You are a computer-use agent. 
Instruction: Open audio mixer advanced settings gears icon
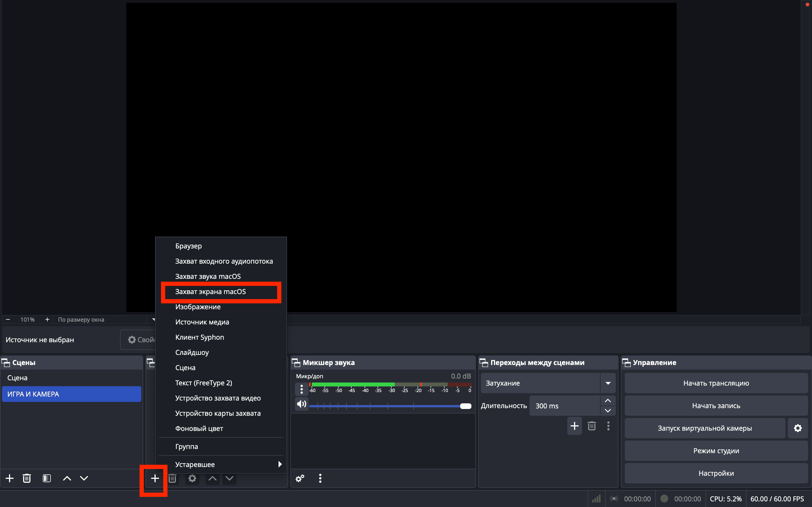(x=300, y=478)
